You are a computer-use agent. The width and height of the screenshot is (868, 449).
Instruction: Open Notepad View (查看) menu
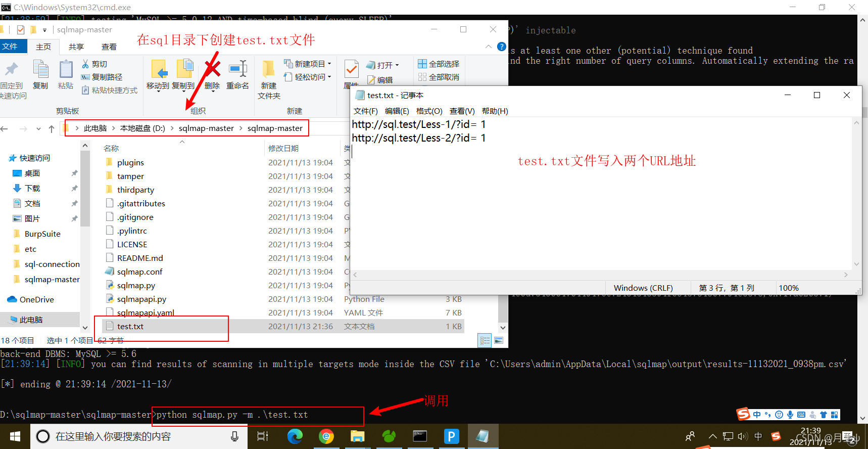point(462,111)
